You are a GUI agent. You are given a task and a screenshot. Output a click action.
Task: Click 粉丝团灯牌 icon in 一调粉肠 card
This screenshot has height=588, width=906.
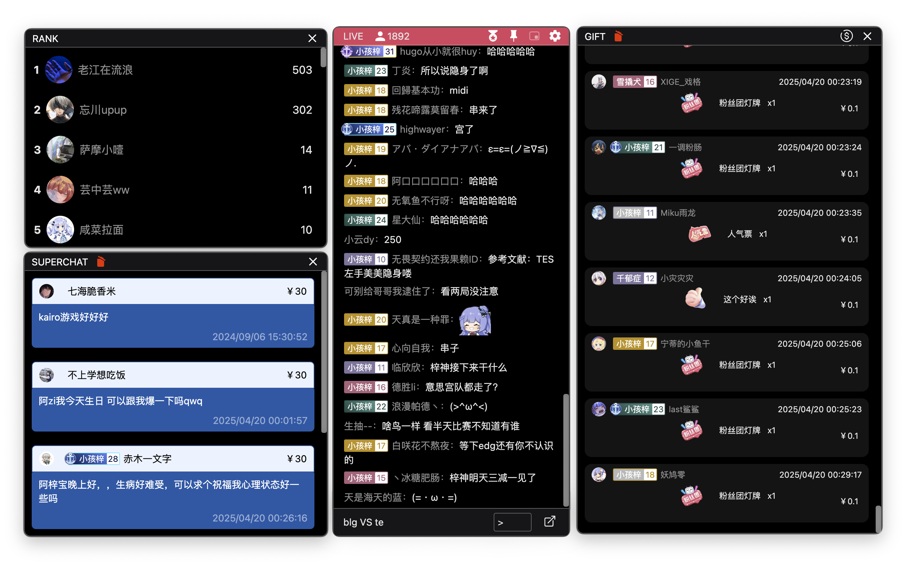tap(691, 168)
